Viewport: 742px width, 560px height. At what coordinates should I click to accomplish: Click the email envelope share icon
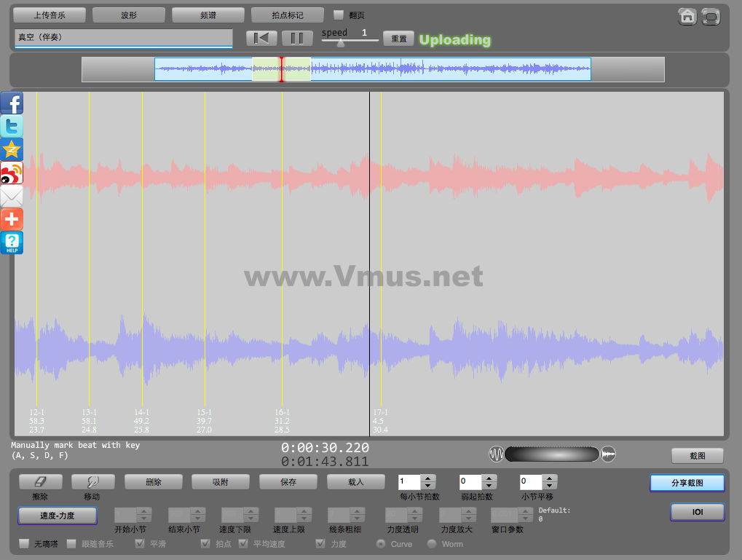12,195
